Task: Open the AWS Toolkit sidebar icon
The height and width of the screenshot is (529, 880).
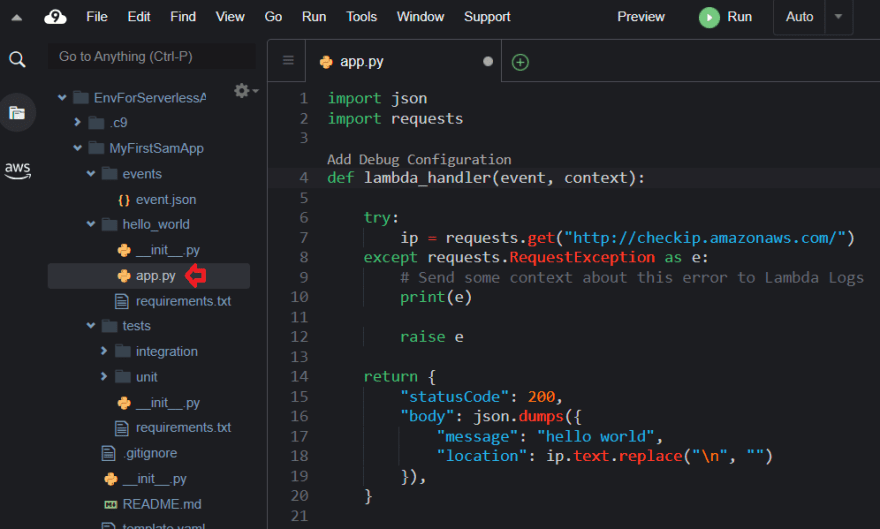Action: (x=17, y=170)
